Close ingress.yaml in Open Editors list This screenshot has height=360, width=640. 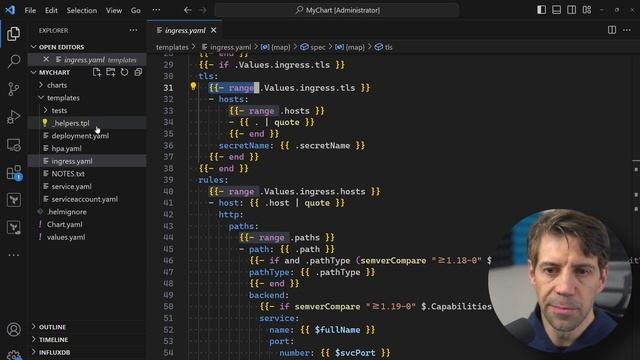[46, 60]
